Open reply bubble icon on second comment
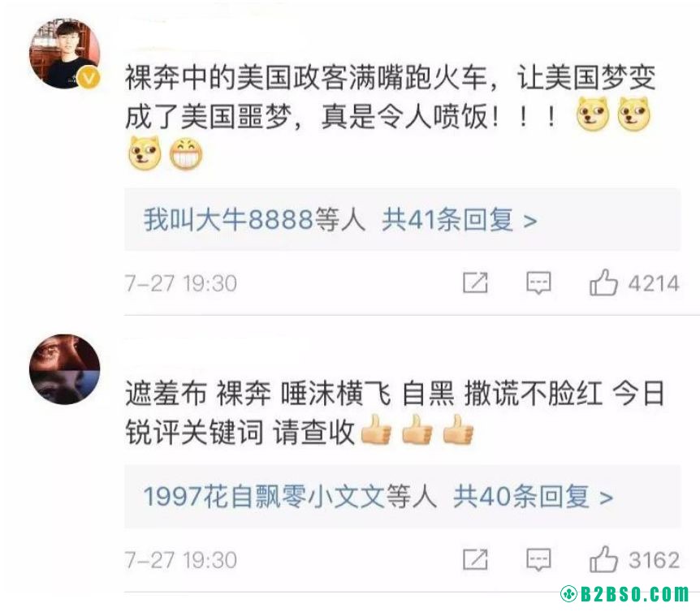Viewport: 700px width, 612px height. tap(539, 560)
